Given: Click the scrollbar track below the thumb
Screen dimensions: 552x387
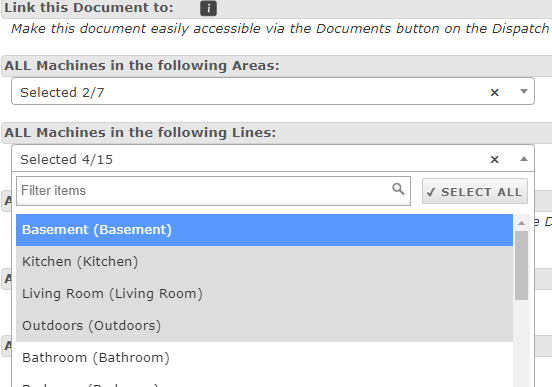Looking at the screenshot, I should 521,343.
